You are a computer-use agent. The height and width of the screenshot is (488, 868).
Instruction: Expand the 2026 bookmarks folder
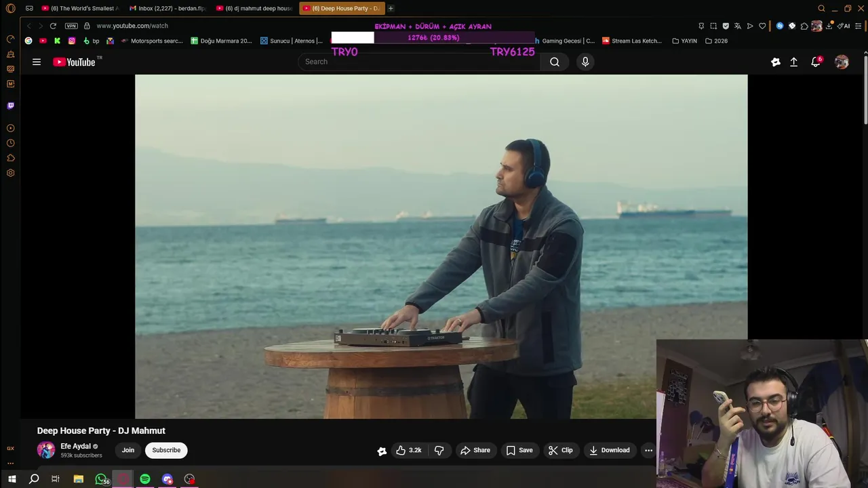click(x=716, y=41)
